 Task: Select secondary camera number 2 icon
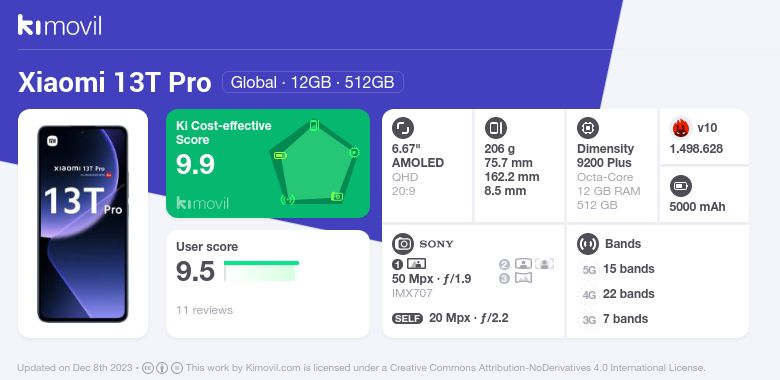tap(504, 264)
